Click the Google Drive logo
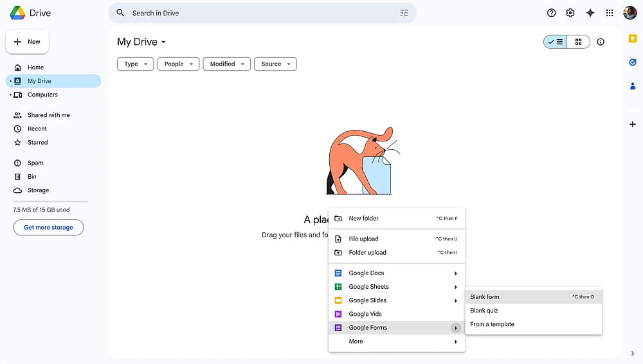643x364 pixels. [x=17, y=13]
